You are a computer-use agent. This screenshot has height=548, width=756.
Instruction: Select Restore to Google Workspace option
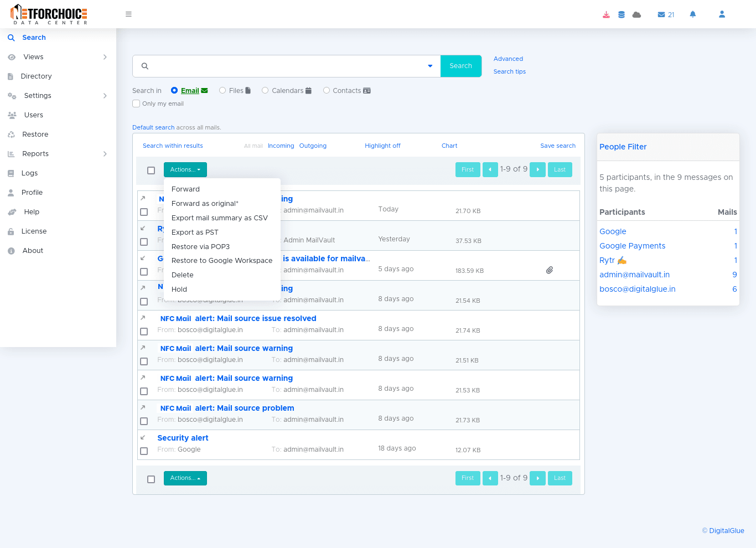pyautogui.click(x=221, y=261)
